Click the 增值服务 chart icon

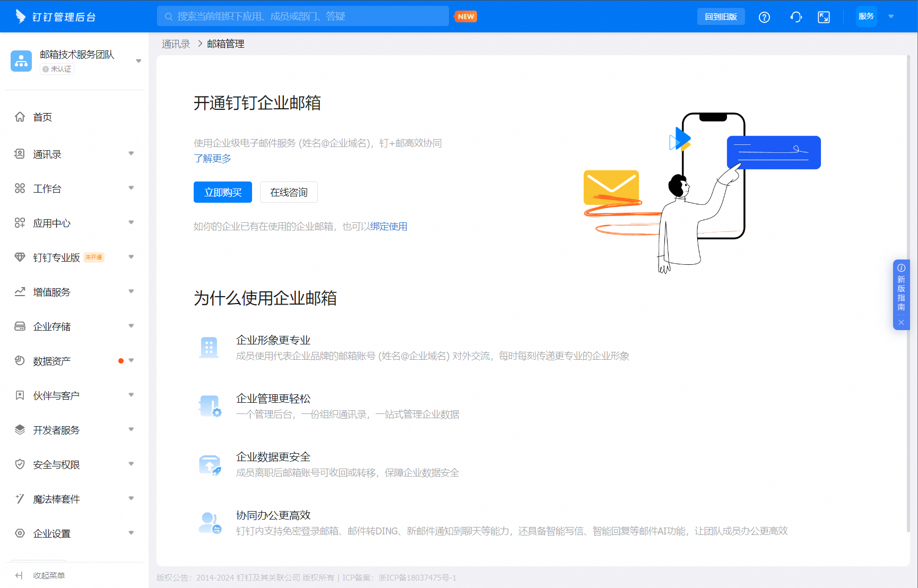click(20, 292)
